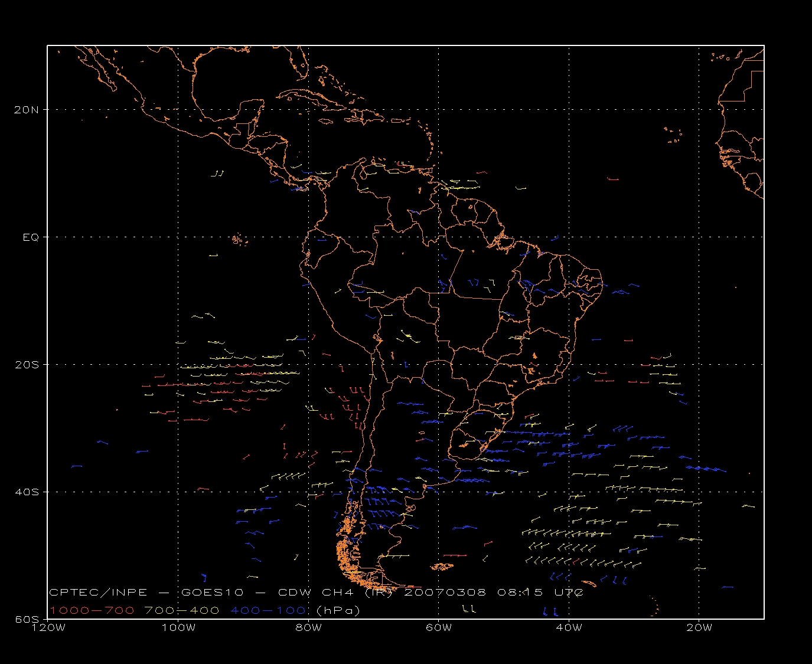Click the 20W longitude label

pos(699,627)
